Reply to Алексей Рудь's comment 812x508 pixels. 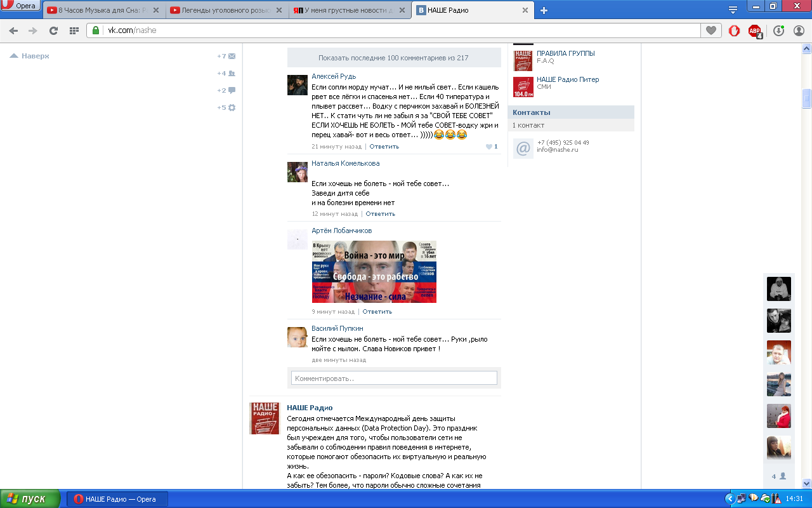pos(384,147)
